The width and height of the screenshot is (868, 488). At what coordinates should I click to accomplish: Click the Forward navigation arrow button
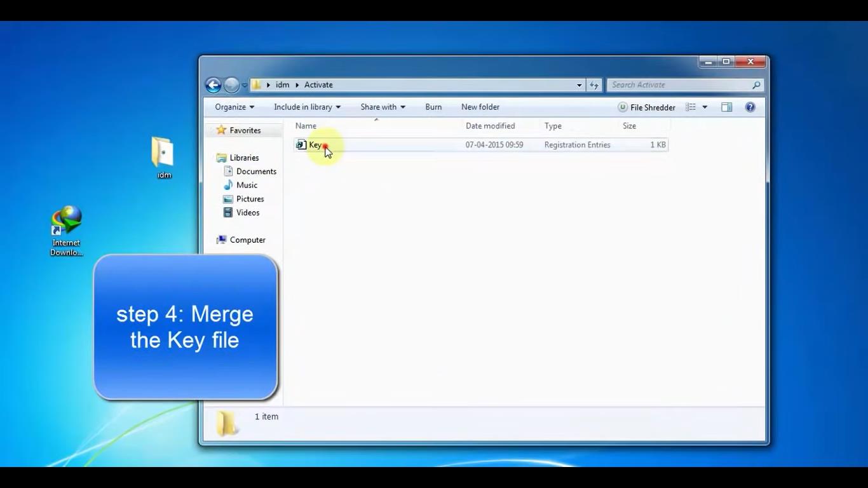pos(231,85)
